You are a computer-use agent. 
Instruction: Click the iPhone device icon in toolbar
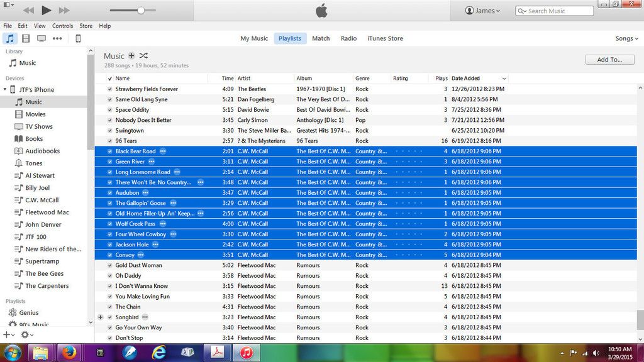[78, 38]
